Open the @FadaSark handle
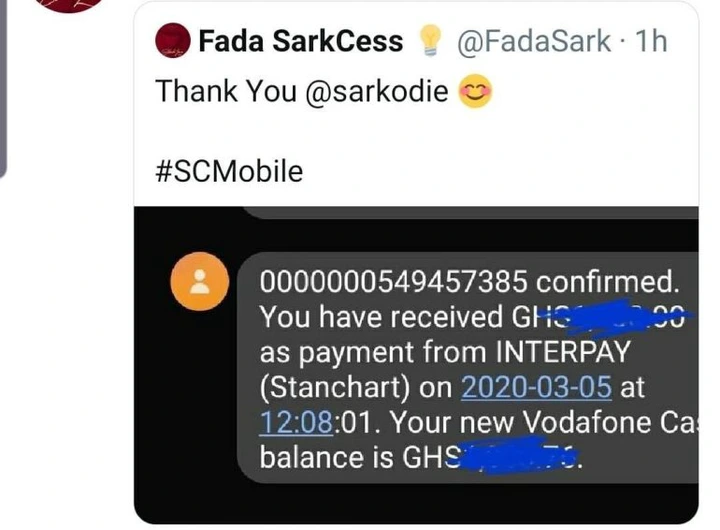The height and width of the screenshot is (530, 720). click(x=534, y=41)
